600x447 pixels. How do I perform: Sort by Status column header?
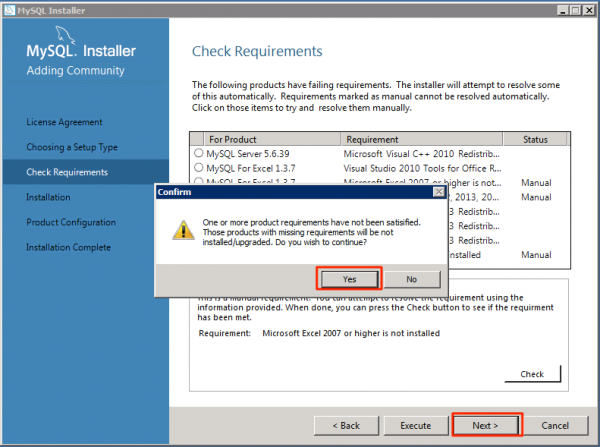point(535,139)
